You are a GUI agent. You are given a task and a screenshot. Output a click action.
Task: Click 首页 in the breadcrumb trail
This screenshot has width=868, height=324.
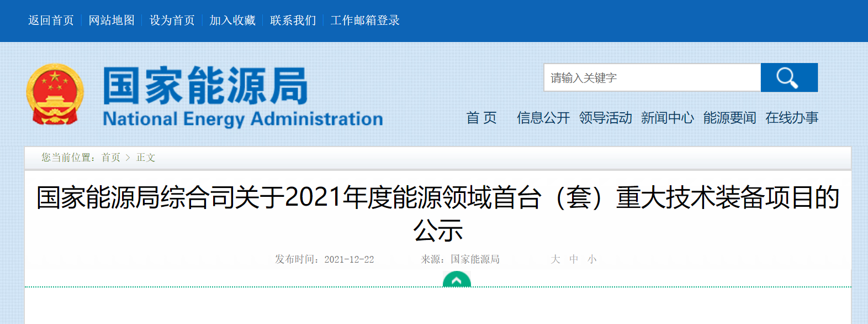click(x=110, y=158)
